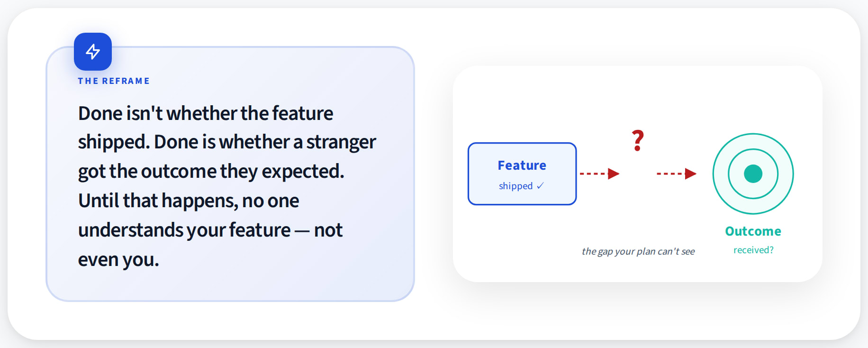Screen dimensions: 868x348
Task: Click the checkmark next to shipped
Action: [540, 186]
